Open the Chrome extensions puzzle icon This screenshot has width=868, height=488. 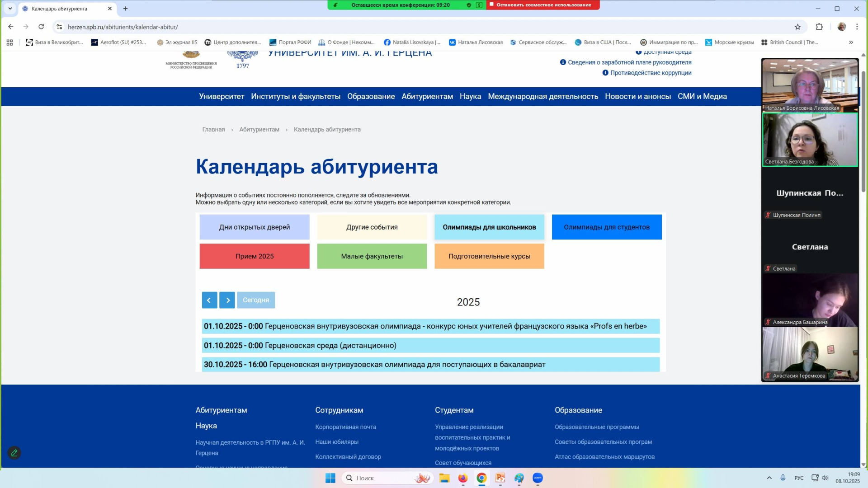819,27
